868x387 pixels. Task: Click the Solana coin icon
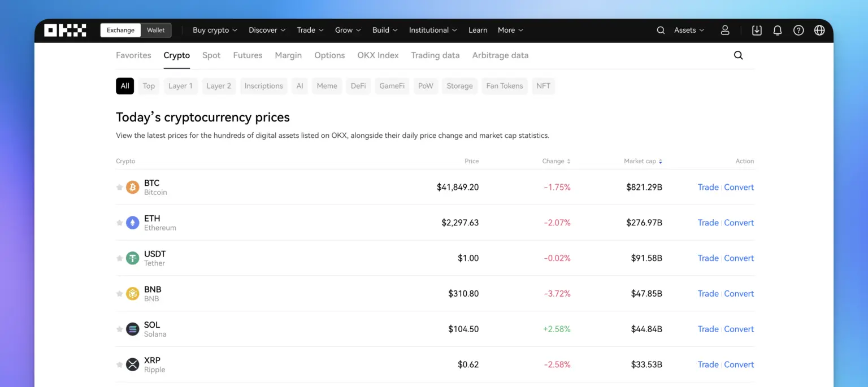pos(133,329)
